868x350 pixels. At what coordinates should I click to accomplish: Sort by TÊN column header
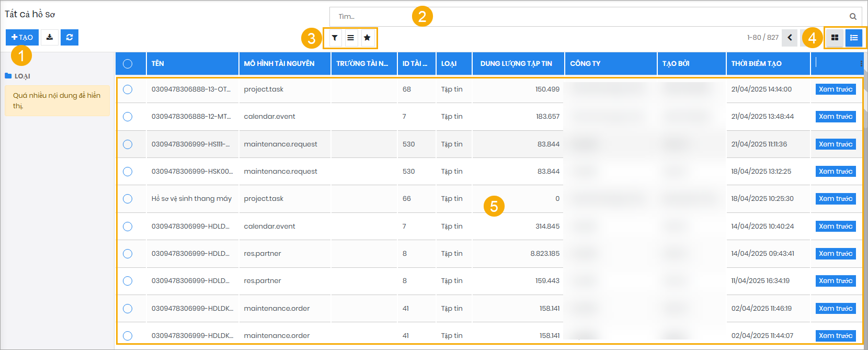[x=192, y=63]
